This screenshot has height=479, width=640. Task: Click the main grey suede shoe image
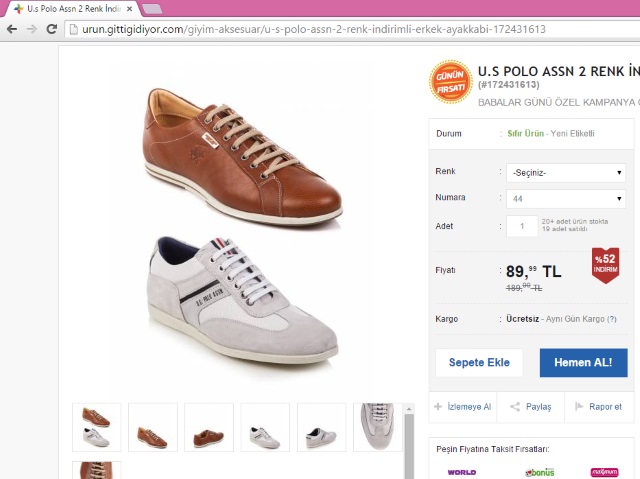pos(242,300)
